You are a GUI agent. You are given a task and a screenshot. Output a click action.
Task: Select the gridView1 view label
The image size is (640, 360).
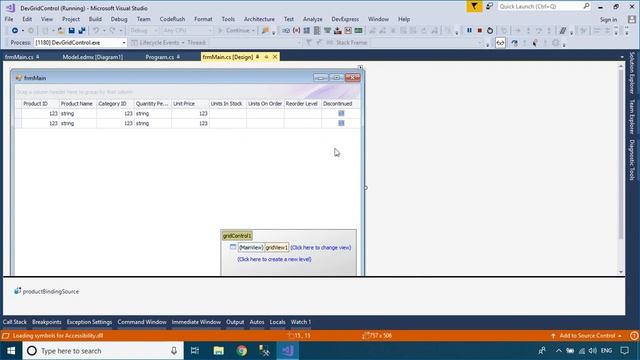(x=276, y=247)
